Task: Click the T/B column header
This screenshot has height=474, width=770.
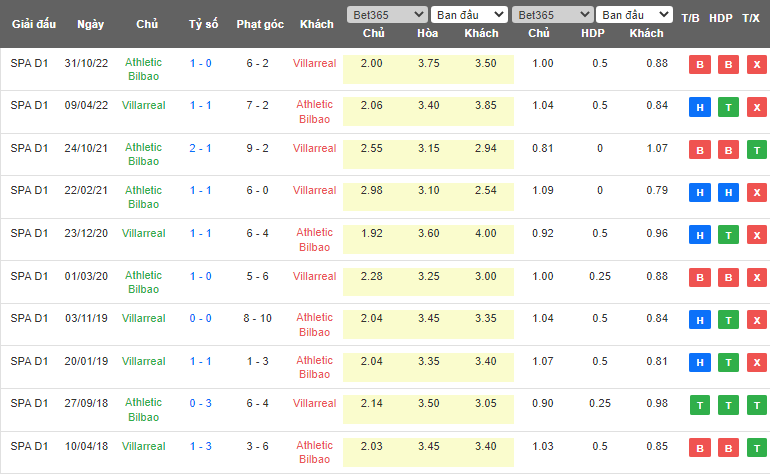Action: click(690, 18)
